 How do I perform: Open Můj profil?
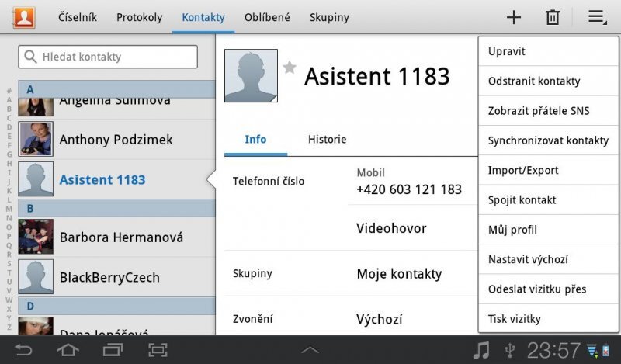coord(549,229)
